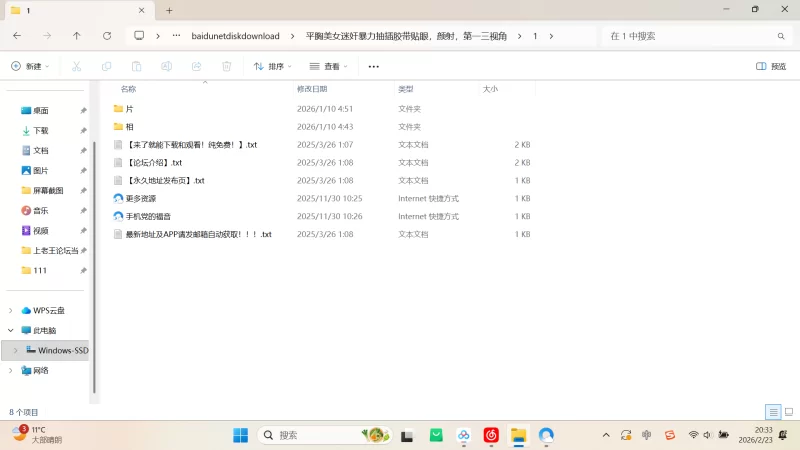Go up one folder level
800x450 pixels.
coord(77,35)
